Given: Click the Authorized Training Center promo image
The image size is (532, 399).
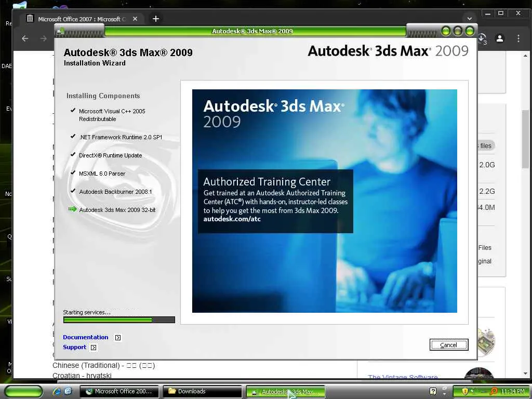Looking at the screenshot, I should tap(324, 201).
